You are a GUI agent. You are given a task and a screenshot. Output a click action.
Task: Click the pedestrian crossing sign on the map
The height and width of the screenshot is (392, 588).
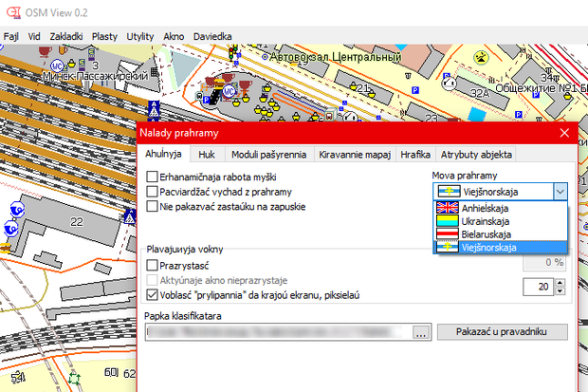click(155, 110)
